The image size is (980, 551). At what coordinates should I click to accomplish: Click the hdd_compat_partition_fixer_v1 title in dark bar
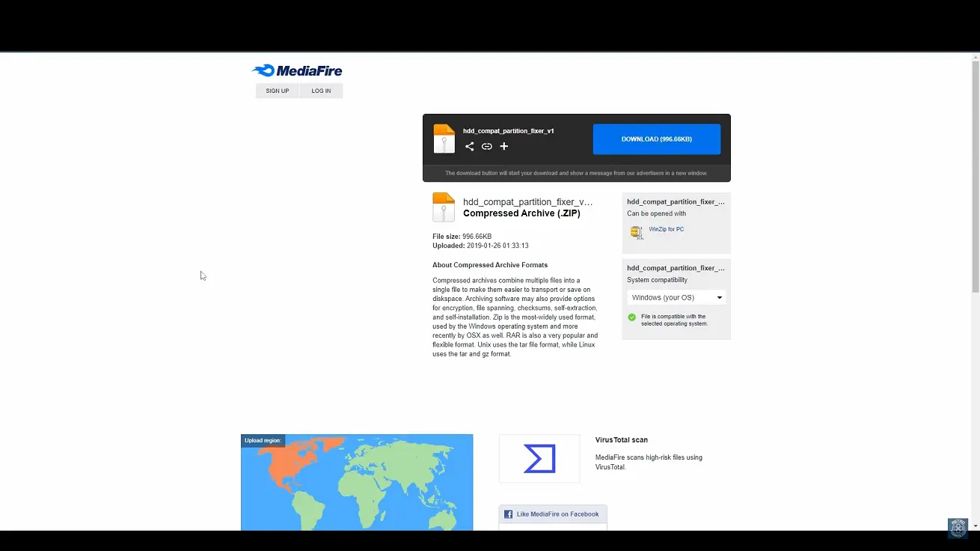click(508, 131)
